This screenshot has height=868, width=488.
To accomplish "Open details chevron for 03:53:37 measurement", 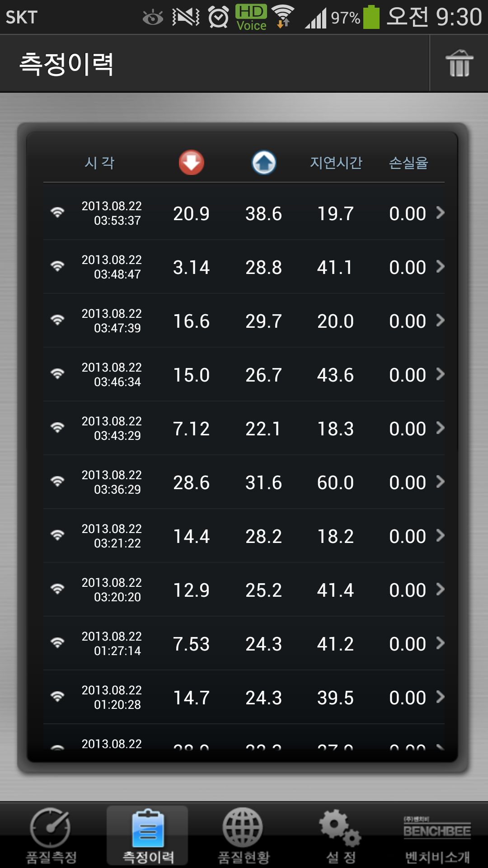I will click(x=440, y=212).
